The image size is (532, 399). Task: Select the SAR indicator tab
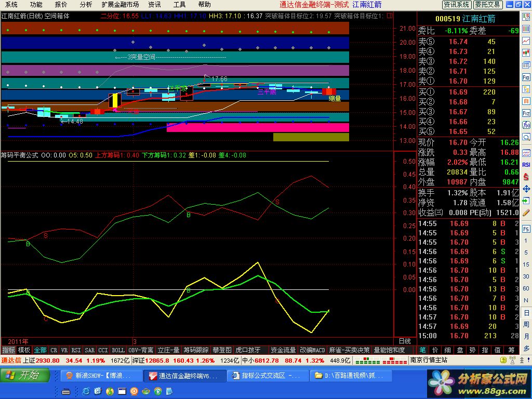coord(89,350)
